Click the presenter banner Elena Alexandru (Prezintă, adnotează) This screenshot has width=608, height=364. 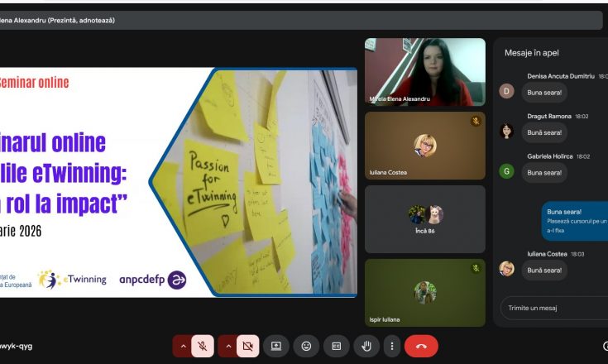pyautogui.click(x=57, y=20)
